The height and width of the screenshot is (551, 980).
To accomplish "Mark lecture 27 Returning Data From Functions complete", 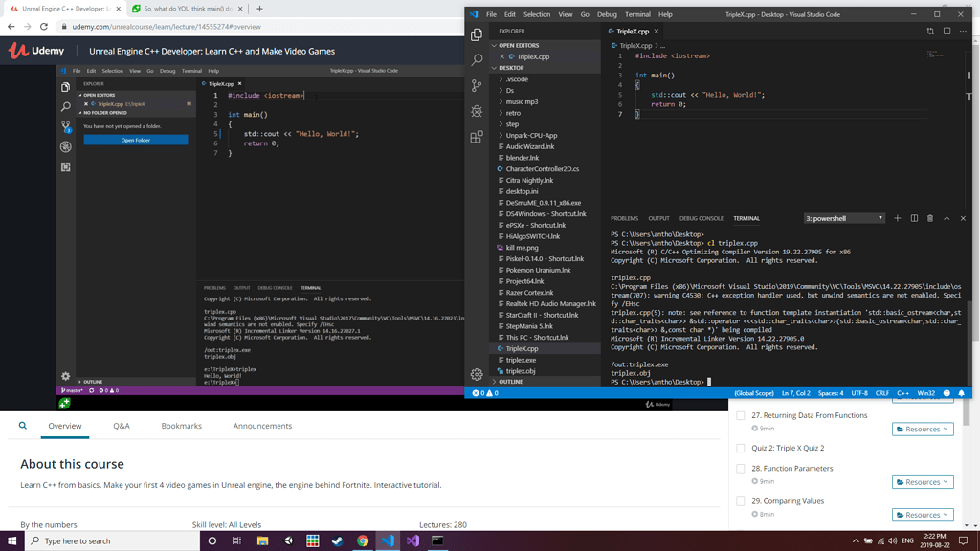I will click(x=742, y=415).
